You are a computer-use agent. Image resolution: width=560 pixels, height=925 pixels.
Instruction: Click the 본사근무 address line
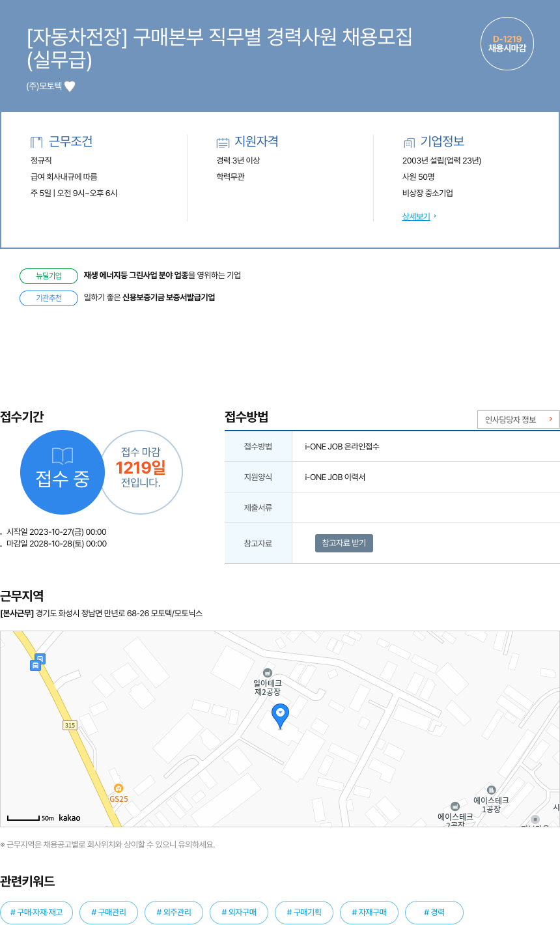[102, 614]
